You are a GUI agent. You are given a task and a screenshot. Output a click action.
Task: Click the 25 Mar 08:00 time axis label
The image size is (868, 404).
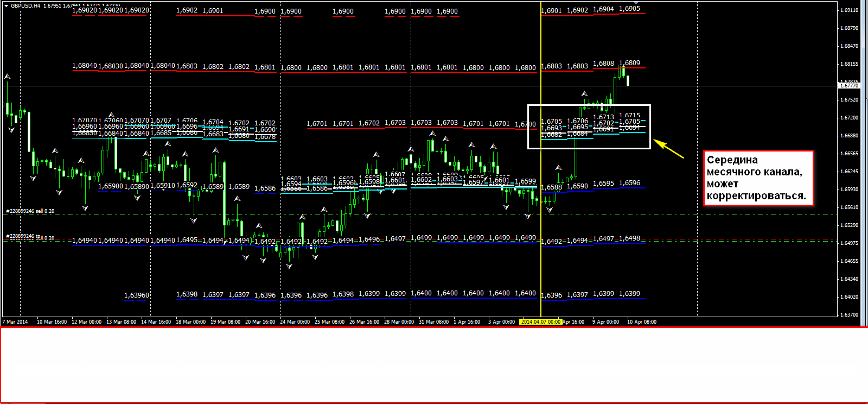329,321
